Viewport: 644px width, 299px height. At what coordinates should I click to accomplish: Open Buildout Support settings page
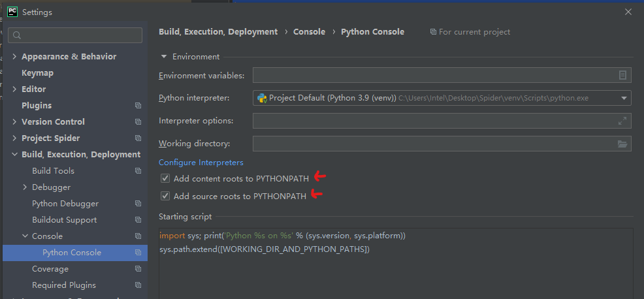65,220
